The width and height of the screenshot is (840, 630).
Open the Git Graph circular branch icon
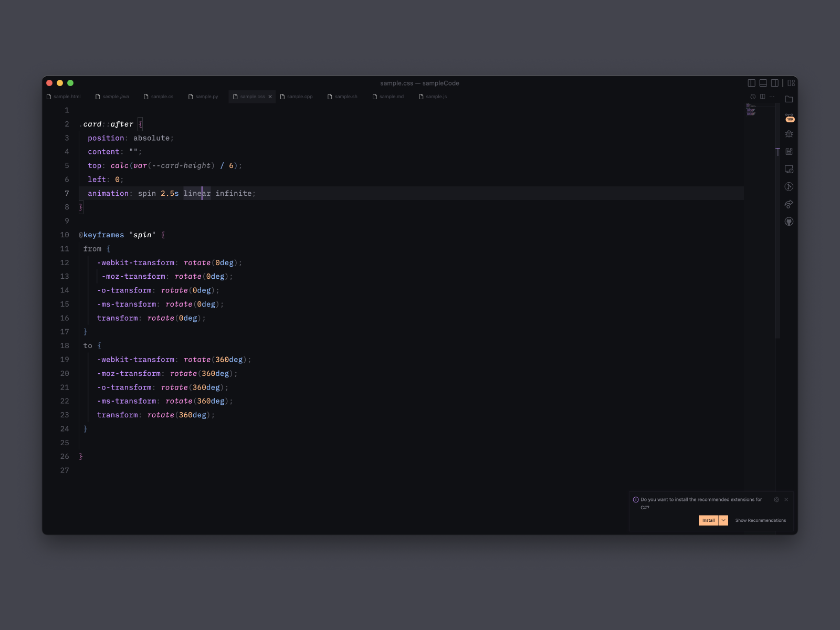coord(789,186)
